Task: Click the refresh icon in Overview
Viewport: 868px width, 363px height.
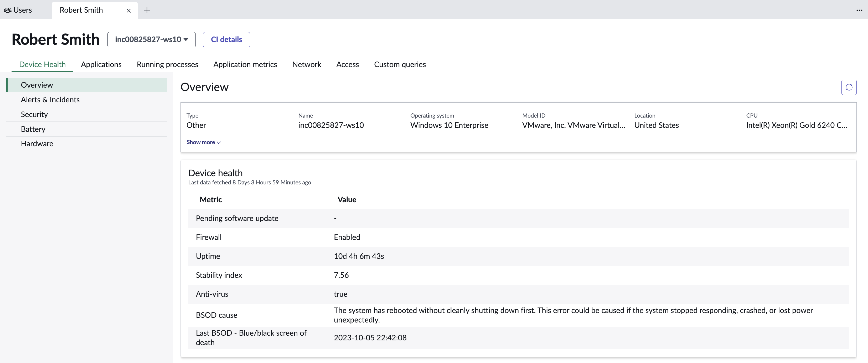Action: [x=849, y=87]
